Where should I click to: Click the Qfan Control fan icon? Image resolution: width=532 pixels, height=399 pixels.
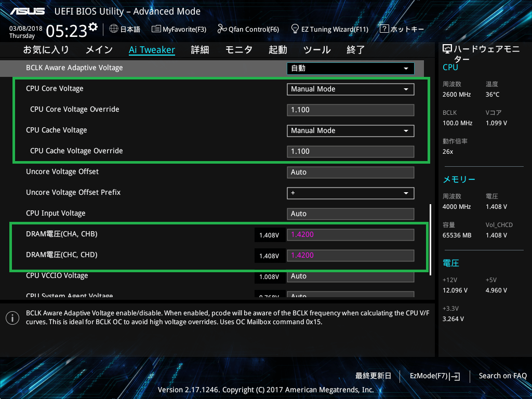[x=222, y=29]
